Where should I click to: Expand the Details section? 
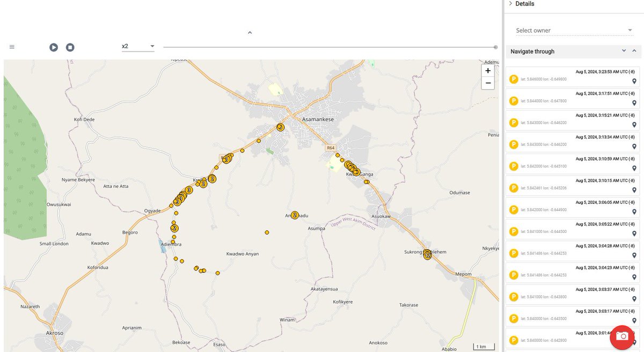point(522,4)
